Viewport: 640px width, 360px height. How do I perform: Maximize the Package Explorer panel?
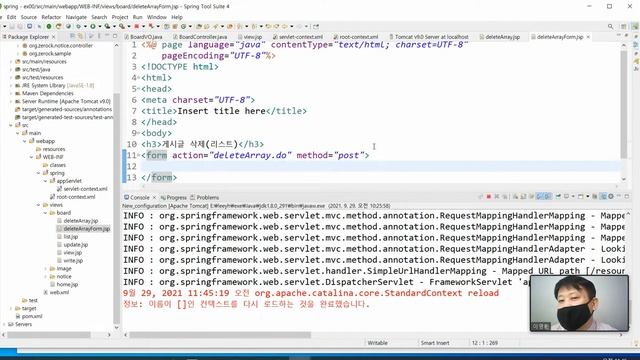[115, 36]
